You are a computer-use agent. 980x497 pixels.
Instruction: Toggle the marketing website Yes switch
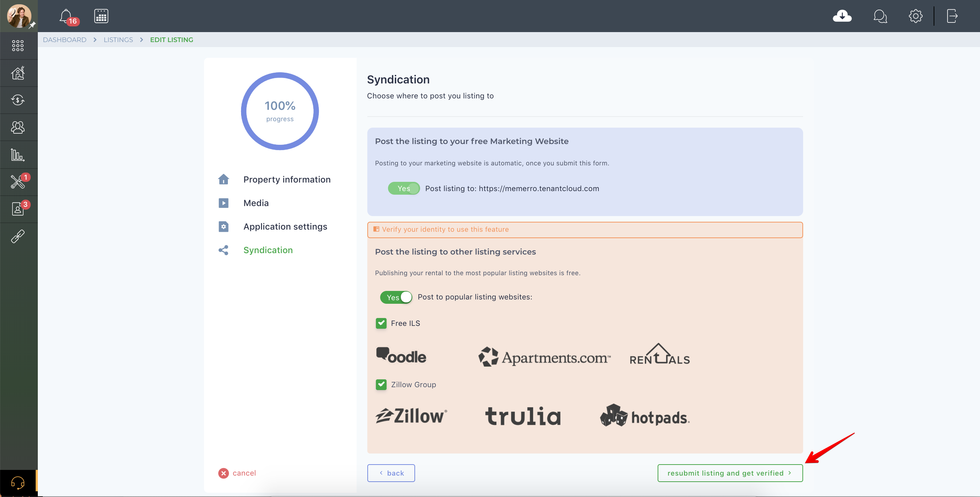coord(404,188)
